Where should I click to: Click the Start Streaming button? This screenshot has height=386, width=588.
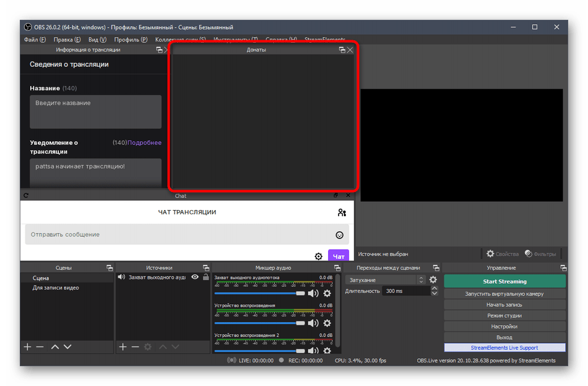504,281
